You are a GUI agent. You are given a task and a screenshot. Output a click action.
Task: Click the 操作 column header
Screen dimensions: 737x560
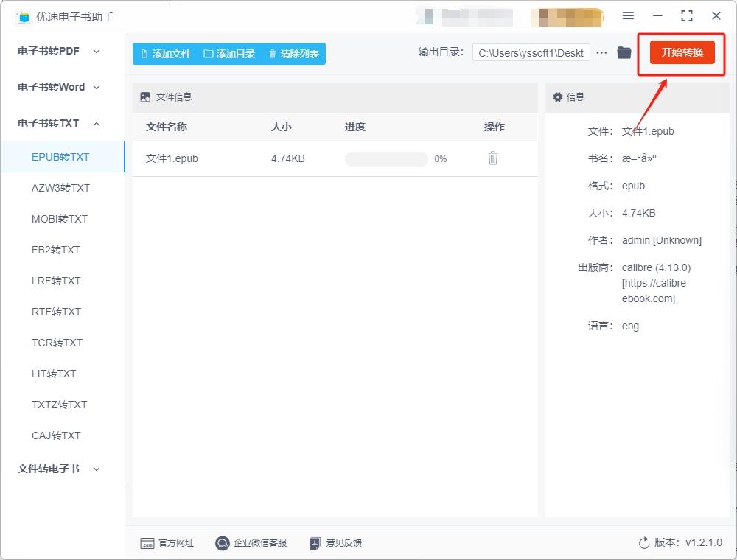pyautogui.click(x=494, y=127)
